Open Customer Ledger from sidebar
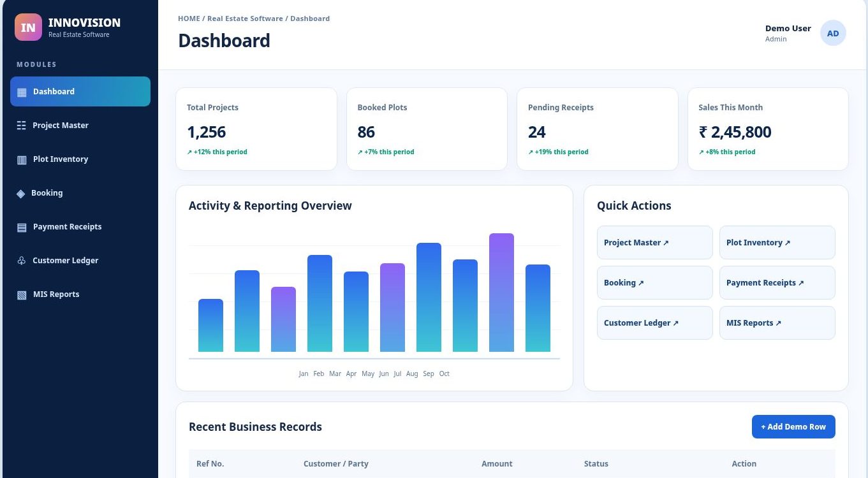868x478 pixels. click(x=80, y=261)
